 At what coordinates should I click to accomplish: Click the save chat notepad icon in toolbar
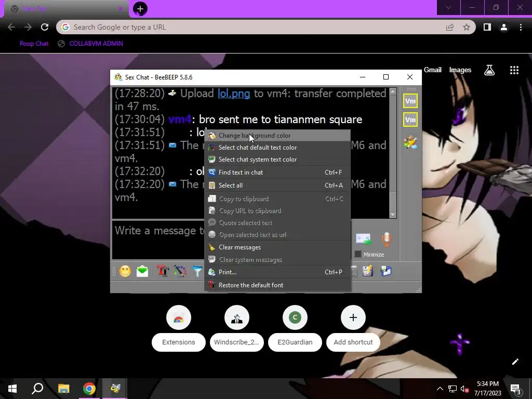tap(368, 271)
